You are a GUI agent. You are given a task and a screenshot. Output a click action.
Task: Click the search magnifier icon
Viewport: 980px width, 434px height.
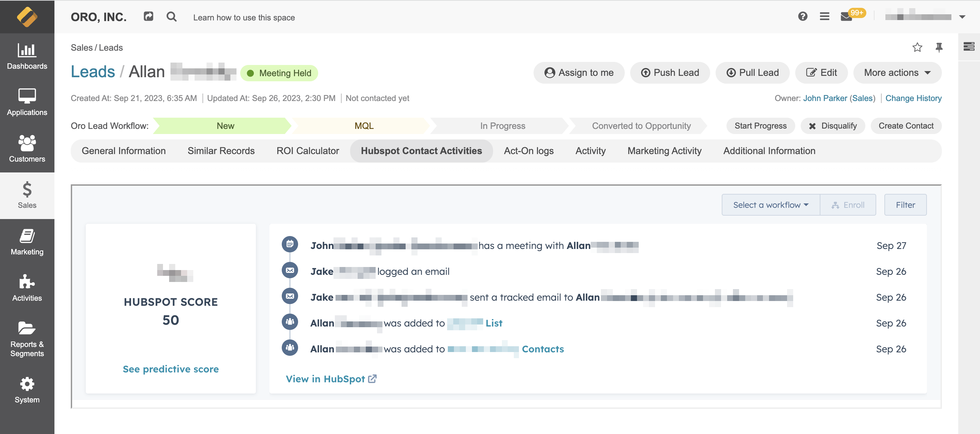[x=171, y=17]
